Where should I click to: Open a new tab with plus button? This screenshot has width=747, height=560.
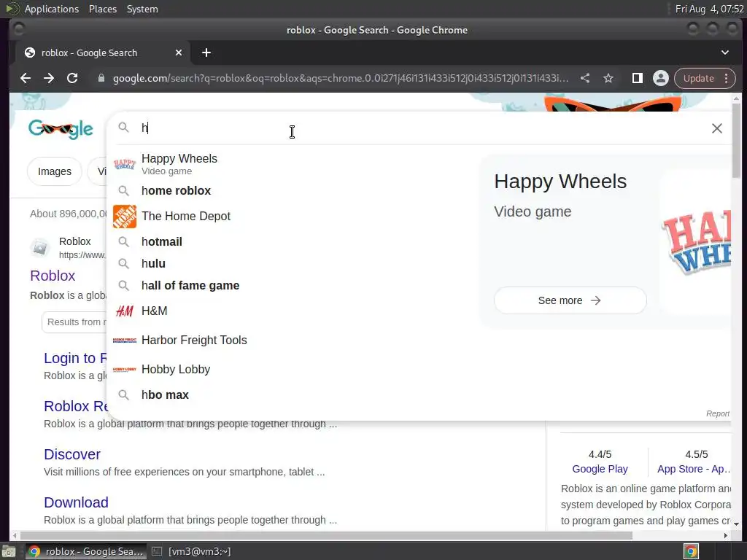(206, 52)
